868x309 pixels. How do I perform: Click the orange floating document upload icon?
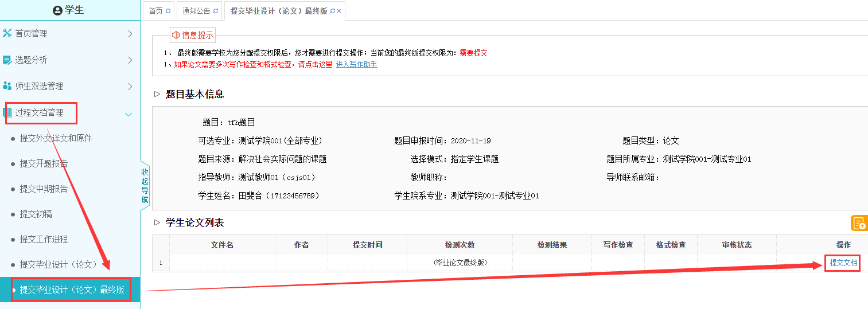[859, 223]
